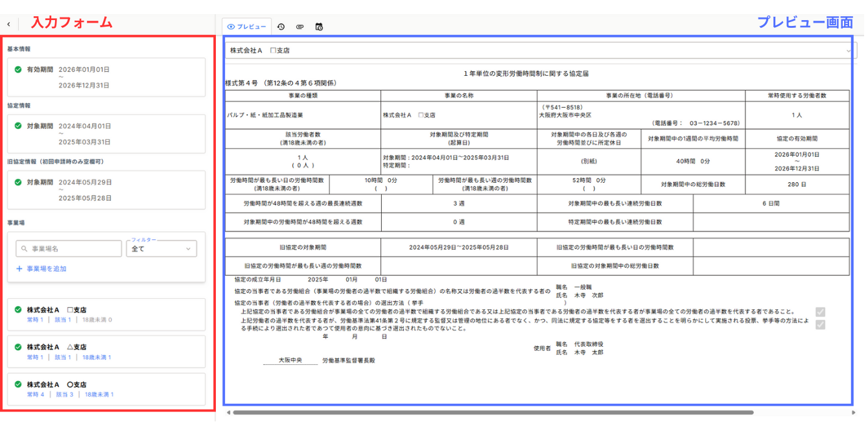Click the plus icon for 事業場を追加
Screen dimensions: 868x422
tap(19, 268)
